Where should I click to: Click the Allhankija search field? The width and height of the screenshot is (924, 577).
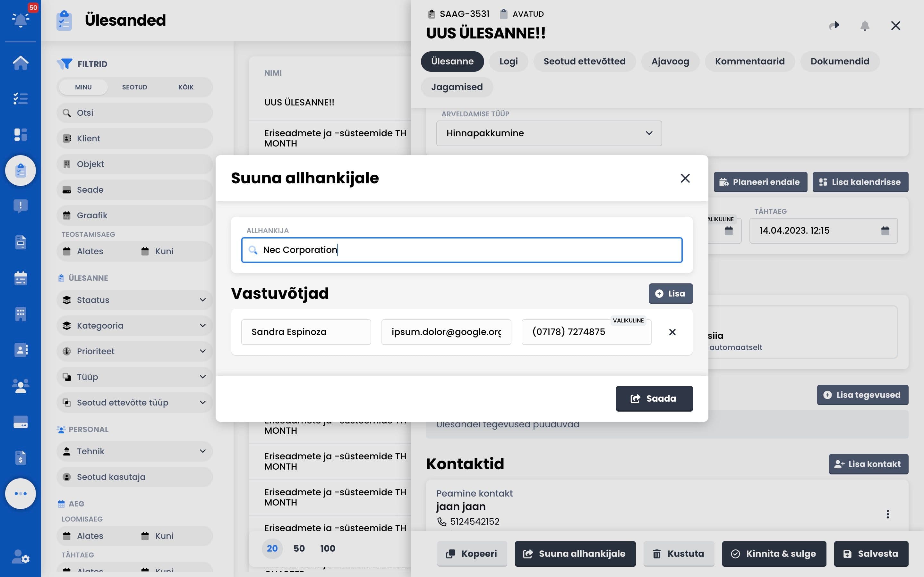(462, 250)
